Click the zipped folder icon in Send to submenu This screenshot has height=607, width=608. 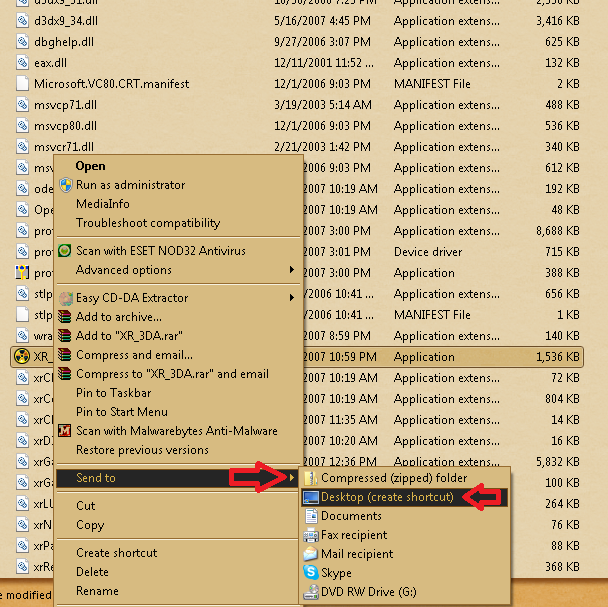click(311, 478)
